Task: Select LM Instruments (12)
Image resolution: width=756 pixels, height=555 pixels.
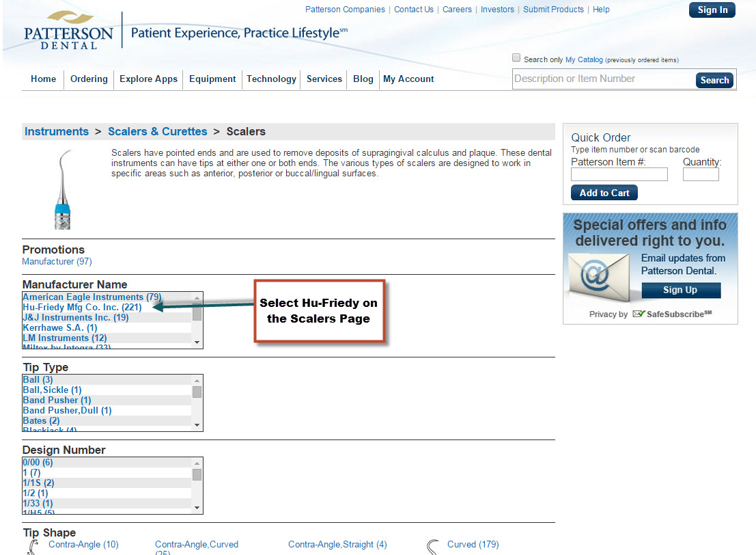Action: [65, 338]
